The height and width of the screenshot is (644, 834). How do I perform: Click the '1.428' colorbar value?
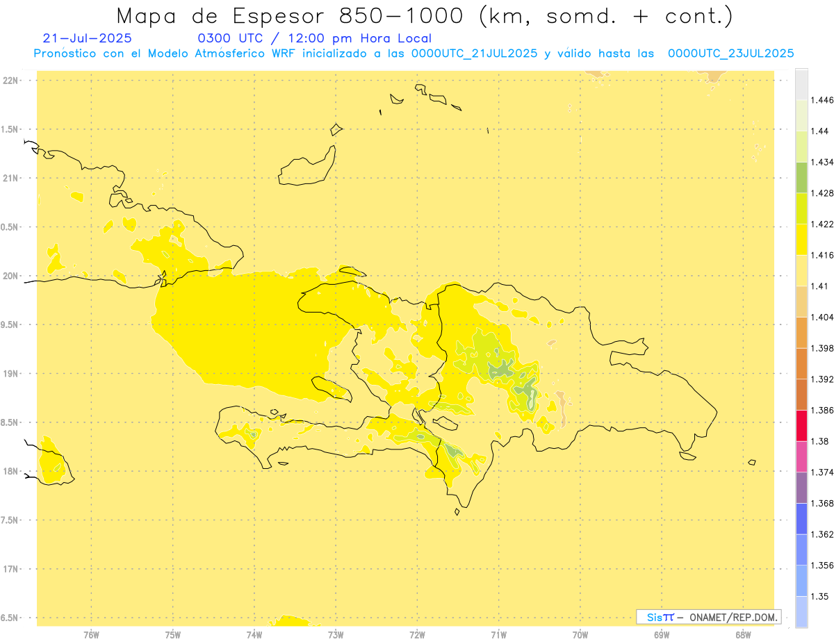coord(822,193)
